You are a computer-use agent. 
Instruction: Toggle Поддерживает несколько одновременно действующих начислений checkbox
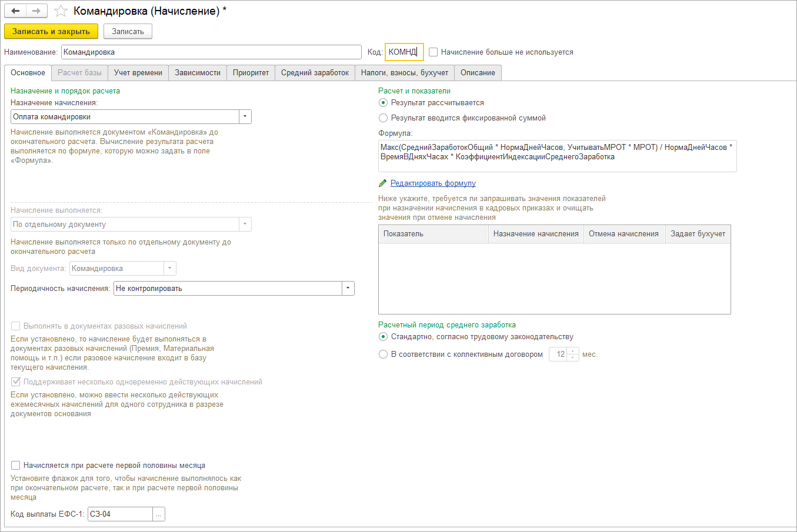point(16,382)
